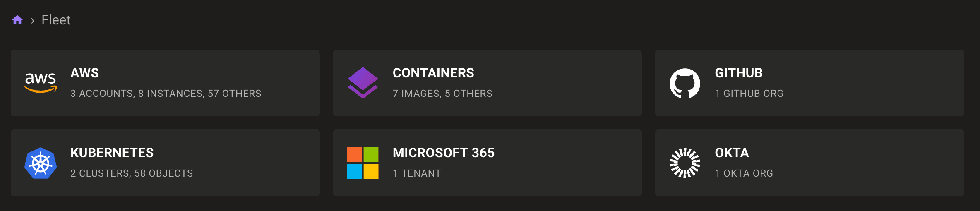
Task: Click the Kubernetes wheel icon
Action: point(41,163)
